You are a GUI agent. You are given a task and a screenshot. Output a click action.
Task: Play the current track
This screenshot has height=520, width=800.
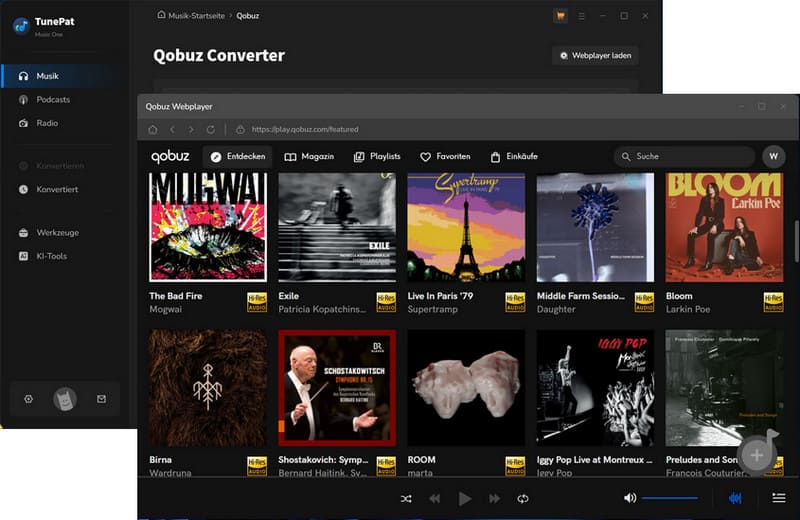click(464, 499)
